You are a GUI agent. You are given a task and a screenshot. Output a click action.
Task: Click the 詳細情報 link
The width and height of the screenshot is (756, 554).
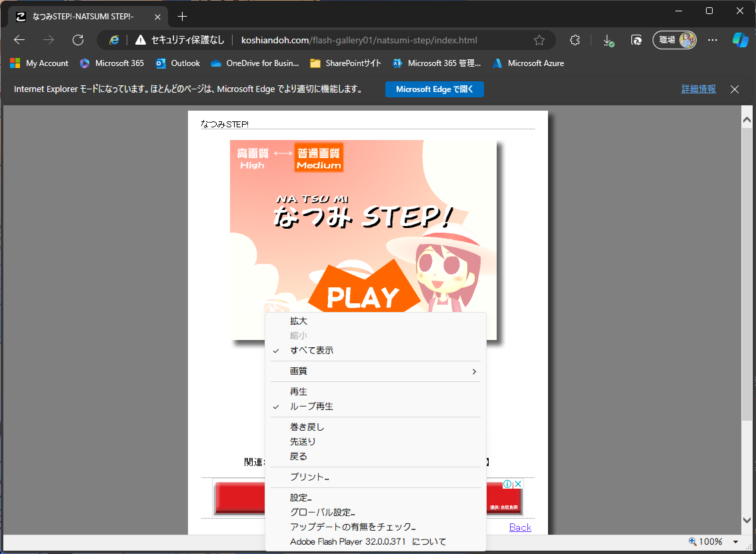tap(698, 89)
